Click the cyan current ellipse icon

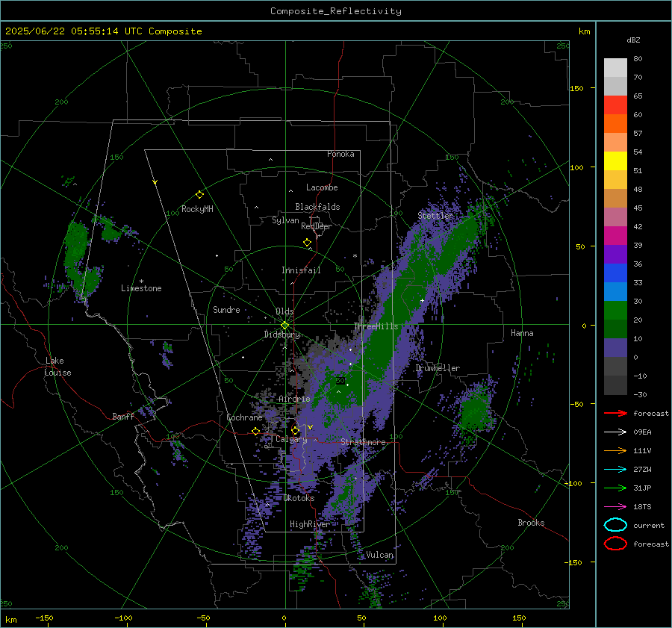(615, 525)
